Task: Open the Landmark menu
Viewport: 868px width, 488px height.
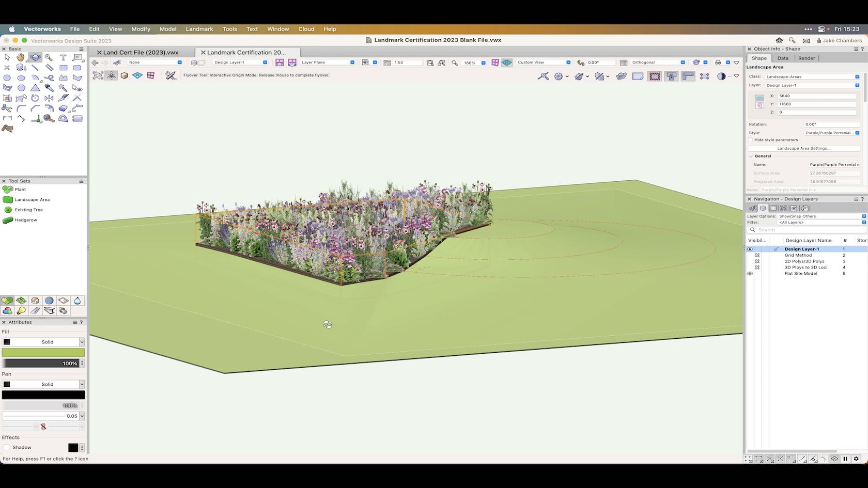Action: click(x=199, y=29)
